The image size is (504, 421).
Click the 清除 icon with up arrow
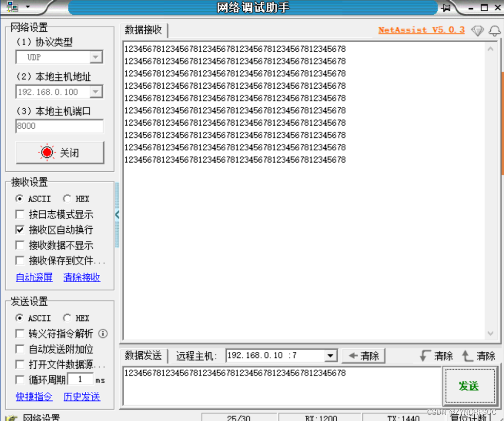pyautogui.click(x=478, y=355)
